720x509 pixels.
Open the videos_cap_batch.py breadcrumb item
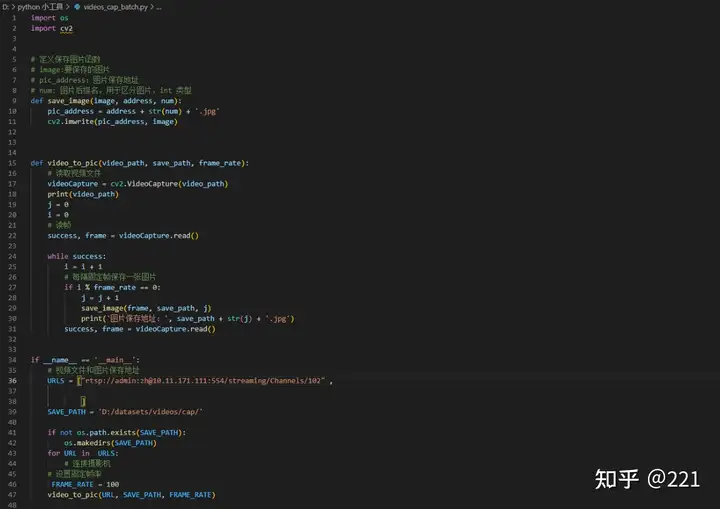coord(115,7)
